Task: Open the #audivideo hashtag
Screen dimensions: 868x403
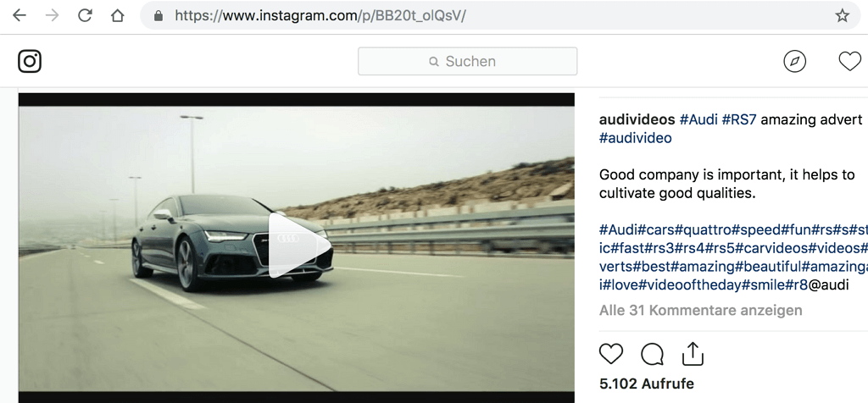Action: point(636,138)
